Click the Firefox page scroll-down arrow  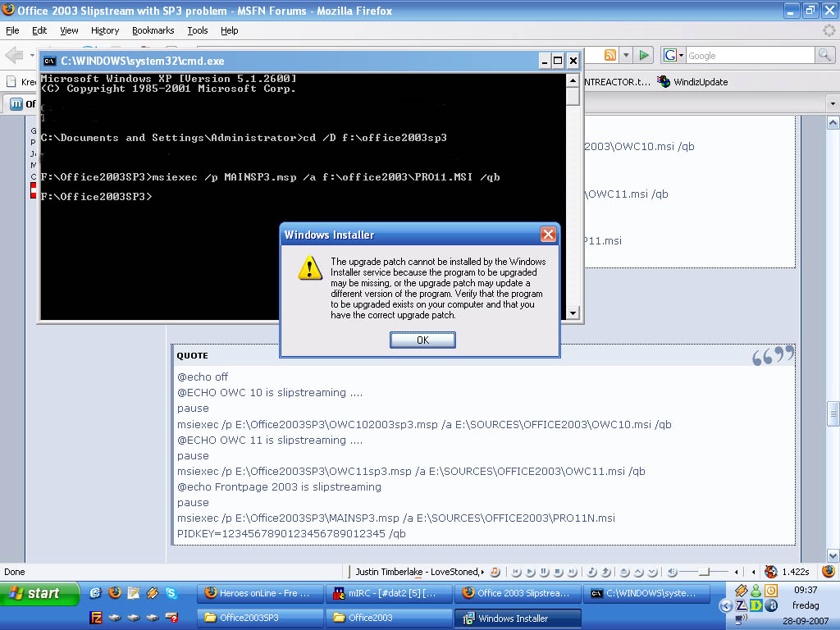point(833,555)
